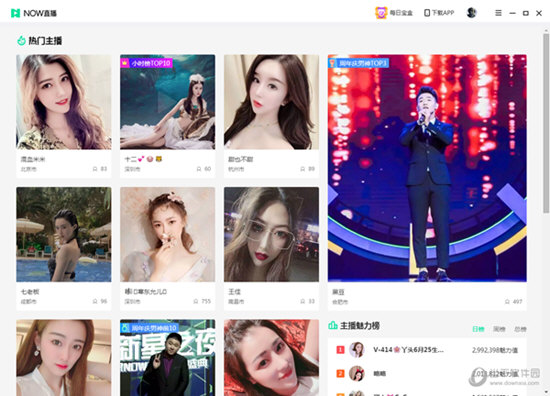Switch to the 周榜 weekly ranking tab
This screenshot has height=396, width=550.
499,329
